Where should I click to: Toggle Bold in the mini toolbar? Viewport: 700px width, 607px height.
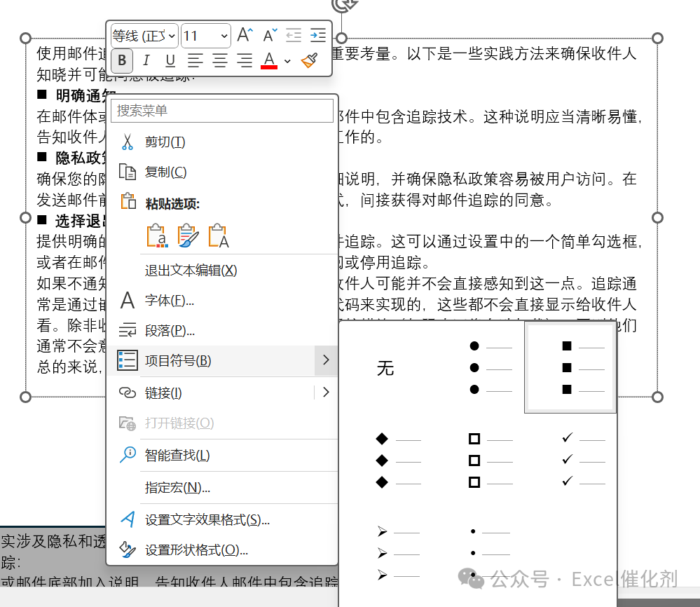point(122,60)
